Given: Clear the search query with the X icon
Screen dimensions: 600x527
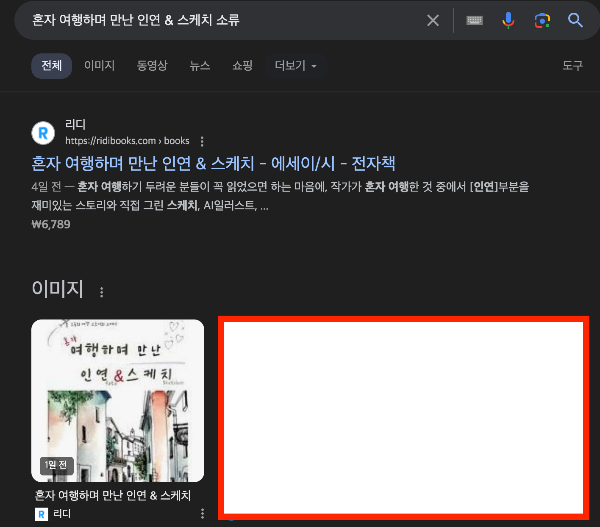Looking at the screenshot, I should point(433,20).
